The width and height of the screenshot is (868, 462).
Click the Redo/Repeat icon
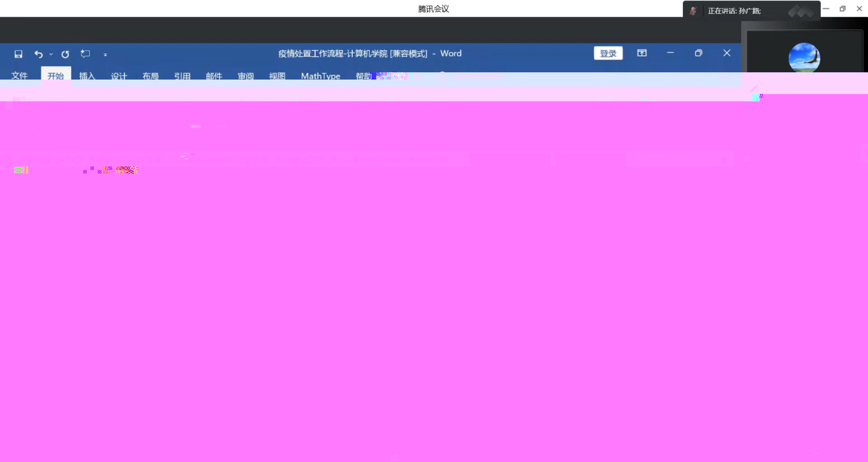coord(65,54)
